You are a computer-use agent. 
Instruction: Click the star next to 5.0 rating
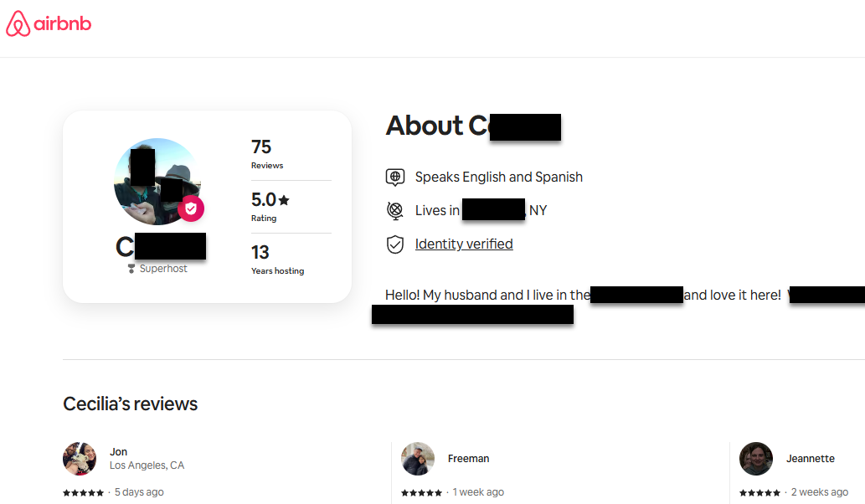[284, 200]
